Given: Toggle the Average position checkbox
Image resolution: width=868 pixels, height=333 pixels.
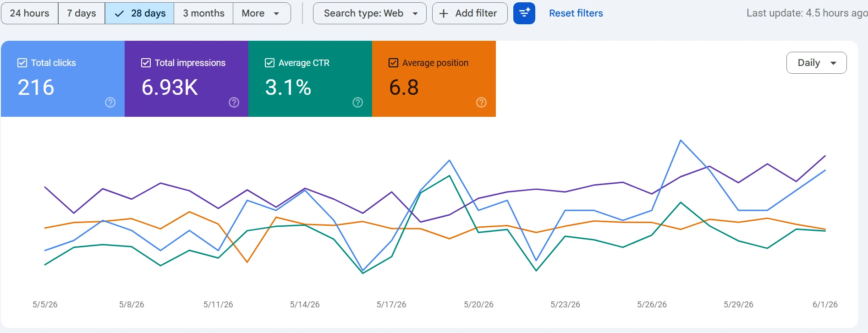Looking at the screenshot, I should pyautogui.click(x=393, y=63).
